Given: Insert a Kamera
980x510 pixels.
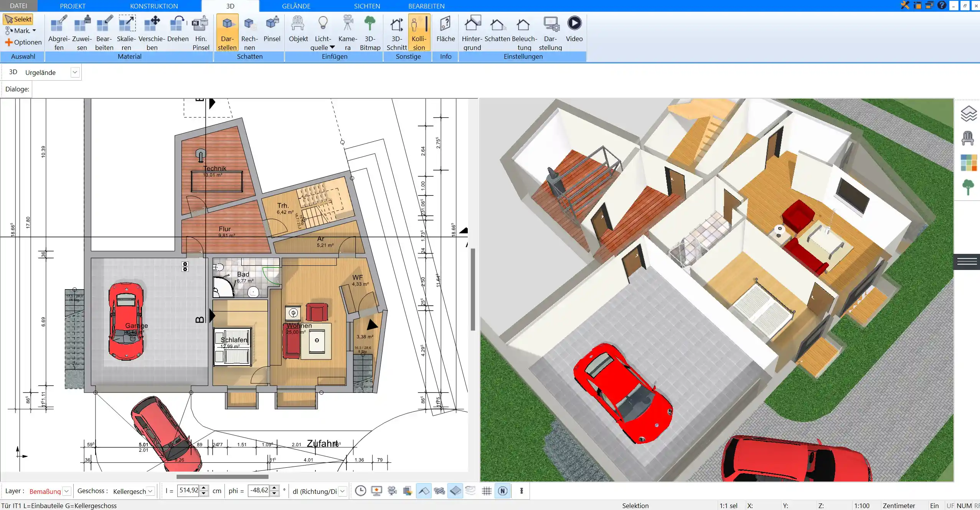Looking at the screenshot, I should [x=348, y=33].
